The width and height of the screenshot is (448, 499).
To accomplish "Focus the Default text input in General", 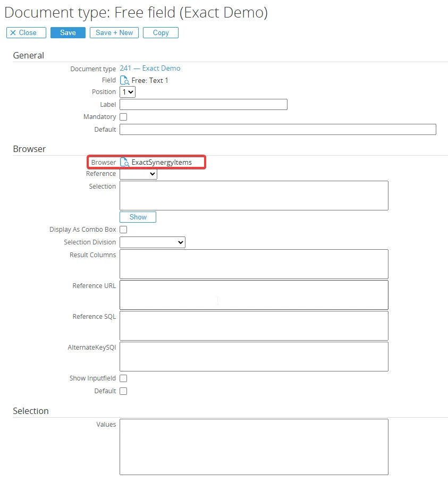I will (x=277, y=130).
